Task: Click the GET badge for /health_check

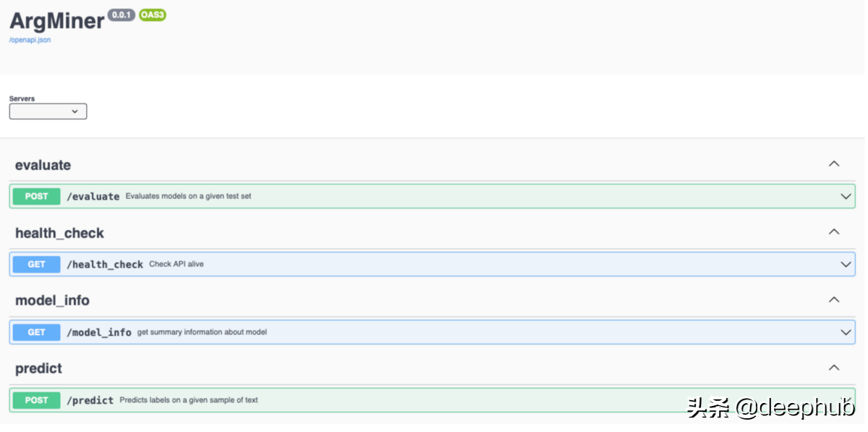Action: 36,264
